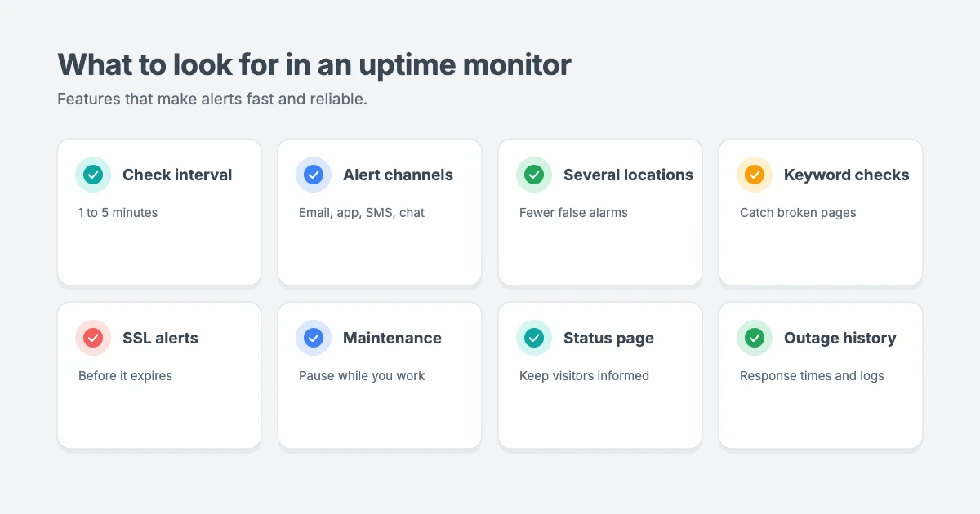Image resolution: width=980 pixels, height=514 pixels.
Task: Click the orange checkmark icon beside Keyword checks
Action: tap(755, 175)
